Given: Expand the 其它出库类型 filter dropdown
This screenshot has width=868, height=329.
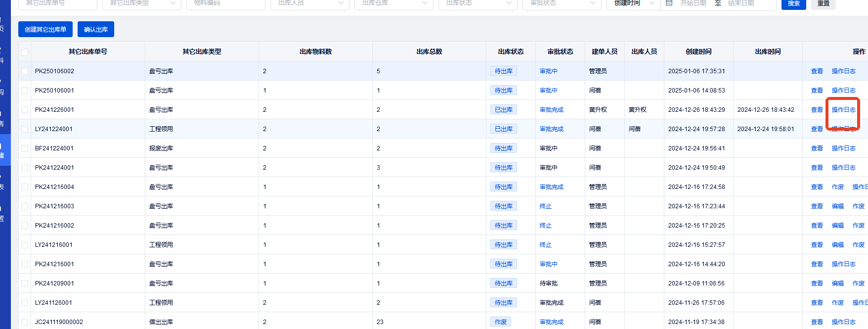Looking at the screenshot, I should click(141, 3).
